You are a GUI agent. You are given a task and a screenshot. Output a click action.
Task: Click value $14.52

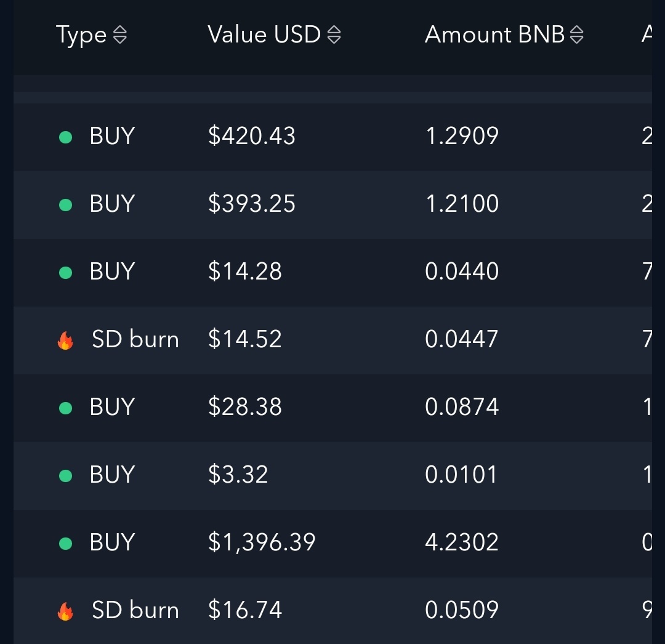point(244,339)
